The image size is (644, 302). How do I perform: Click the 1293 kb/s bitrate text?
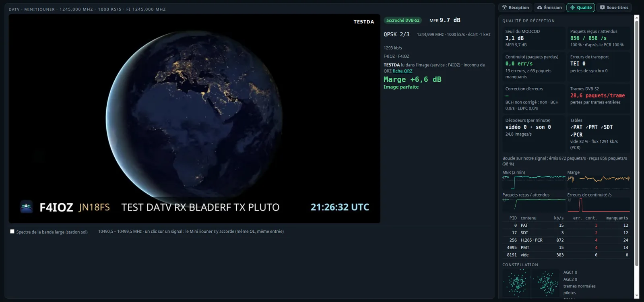[x=393, y=48]
